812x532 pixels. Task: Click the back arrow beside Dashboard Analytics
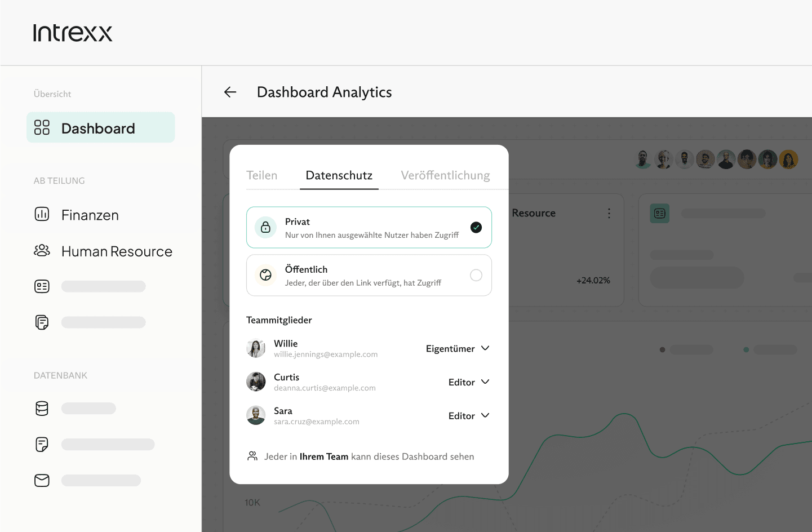(230, 92)
